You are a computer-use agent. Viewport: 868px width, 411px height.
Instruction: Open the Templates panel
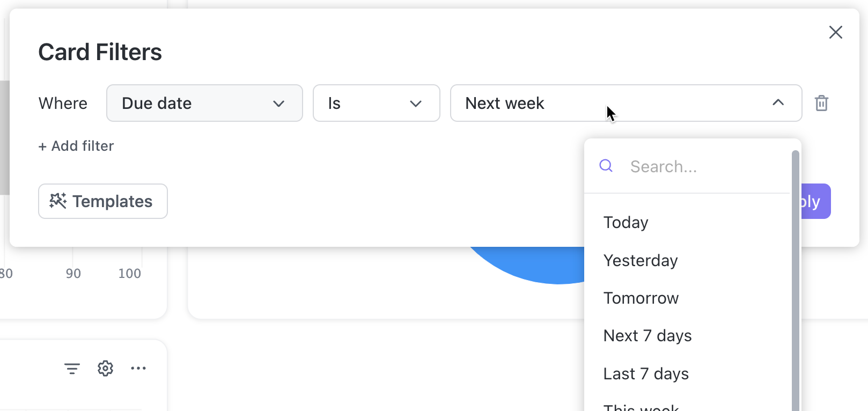click(x=102, y=201)
